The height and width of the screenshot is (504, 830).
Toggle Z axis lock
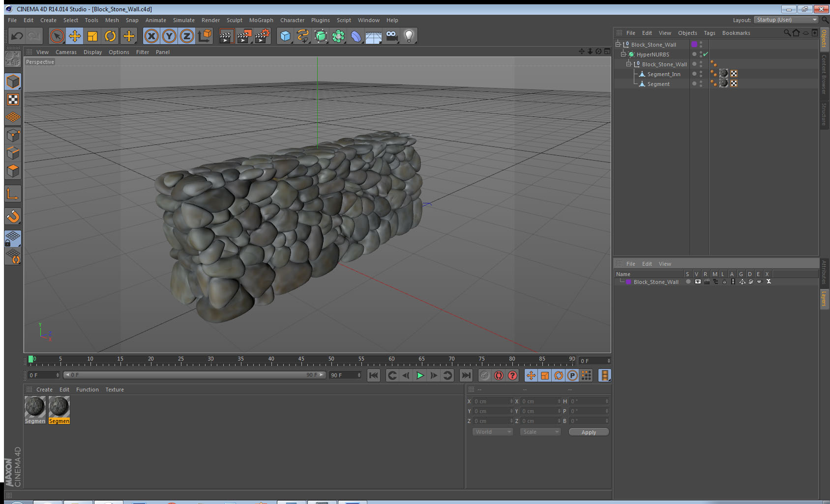pos(187,36)
